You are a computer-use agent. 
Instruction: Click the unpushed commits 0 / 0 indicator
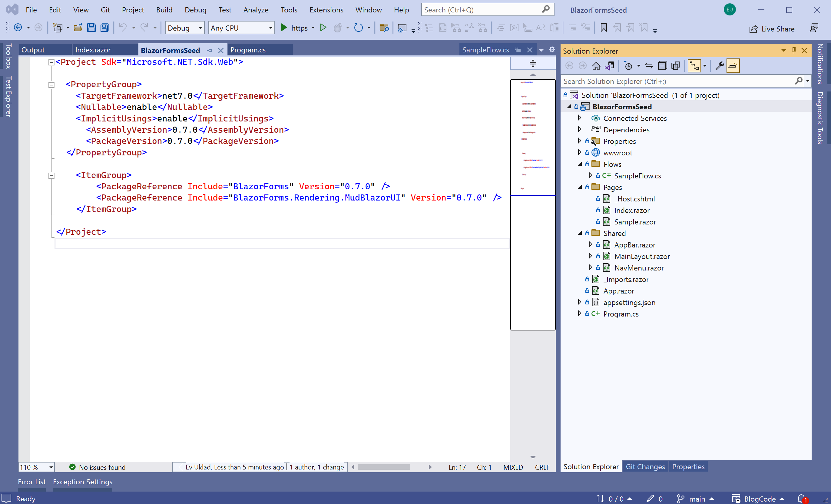click(x=614, y=499)
